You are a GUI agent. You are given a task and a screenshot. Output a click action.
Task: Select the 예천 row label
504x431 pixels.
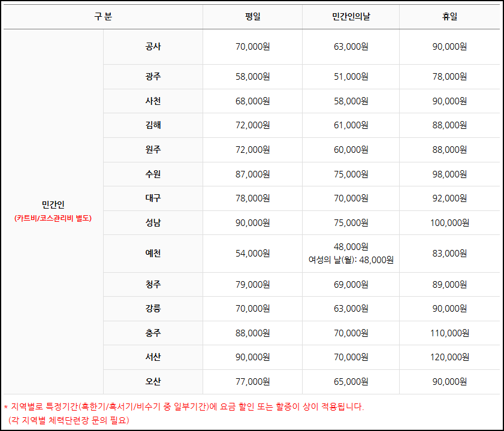153,253
